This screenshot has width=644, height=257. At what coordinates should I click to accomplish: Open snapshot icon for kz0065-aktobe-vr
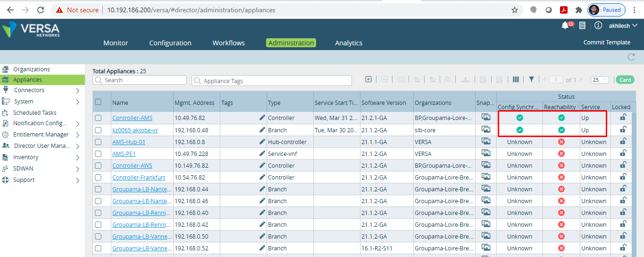(486, 129)
